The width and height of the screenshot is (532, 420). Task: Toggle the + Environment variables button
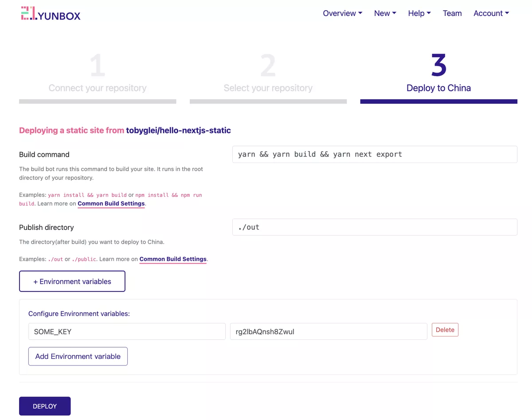[72, 281]
